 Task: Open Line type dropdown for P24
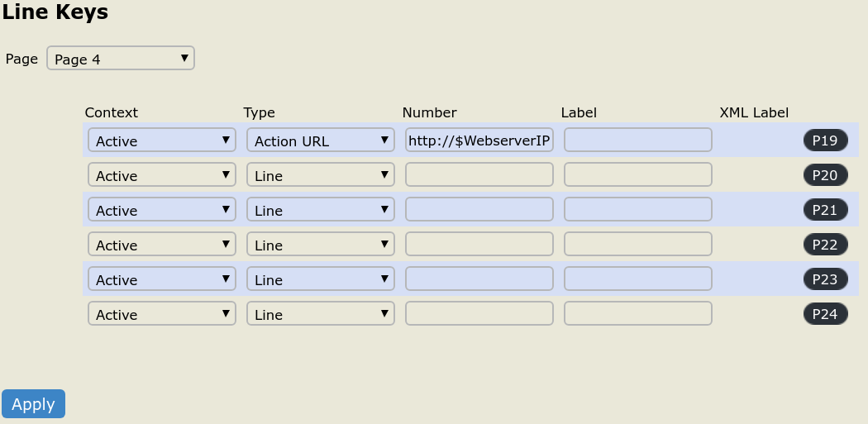(320, 314)
